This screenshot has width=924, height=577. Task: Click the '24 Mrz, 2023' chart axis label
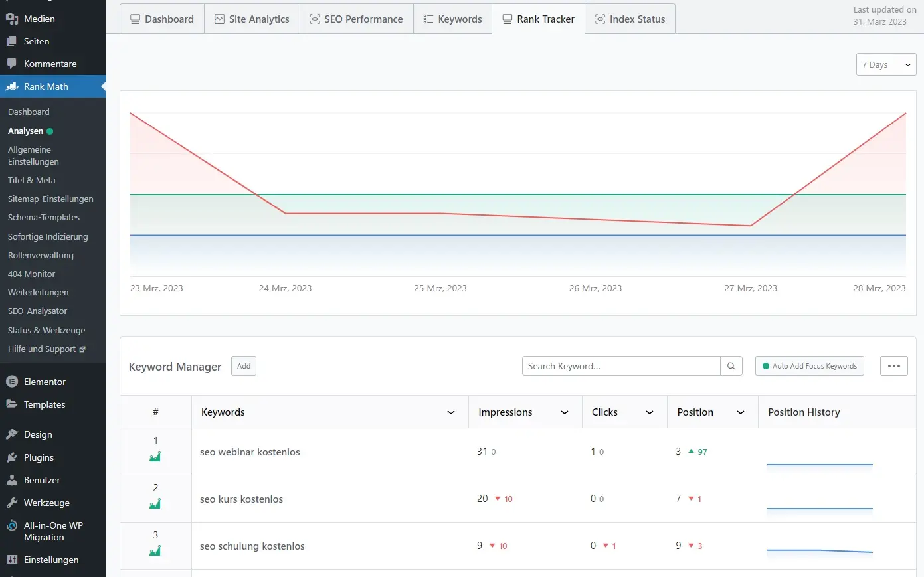tap(285, 288)
